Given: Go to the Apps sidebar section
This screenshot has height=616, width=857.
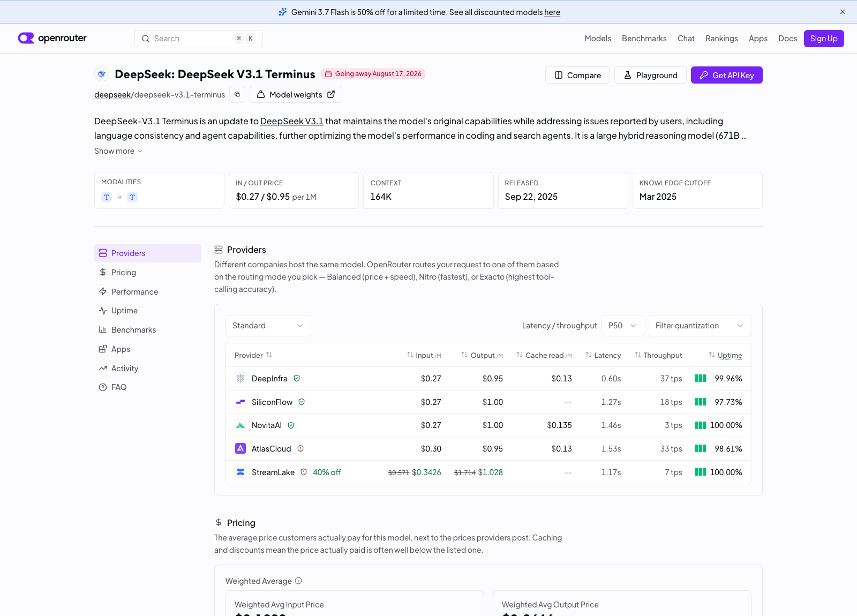Looking at the screenshot, I should (x=148, y=349).
